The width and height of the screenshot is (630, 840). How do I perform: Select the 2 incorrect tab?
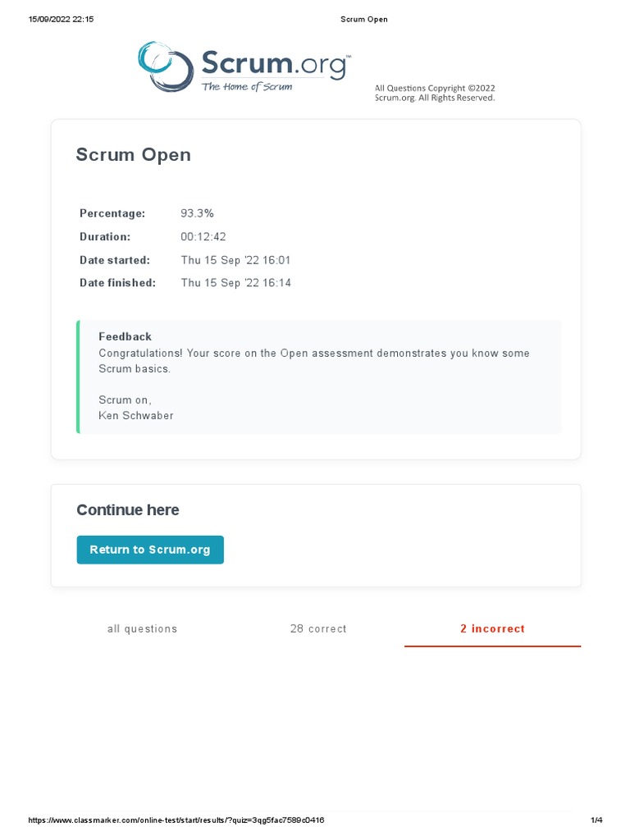[492, 629]
